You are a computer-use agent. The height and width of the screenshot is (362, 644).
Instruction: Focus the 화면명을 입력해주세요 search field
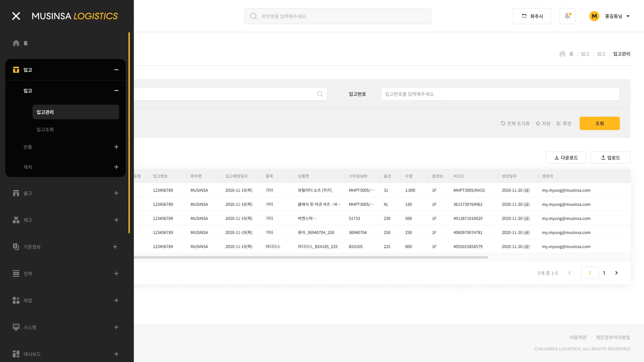pyautogui.click(x=338, y=16)
